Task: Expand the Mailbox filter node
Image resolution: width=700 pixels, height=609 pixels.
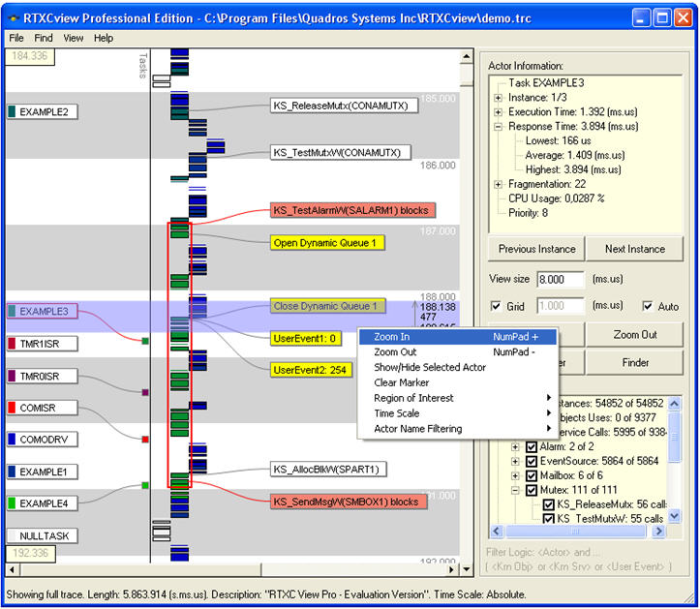Action: 515,476
